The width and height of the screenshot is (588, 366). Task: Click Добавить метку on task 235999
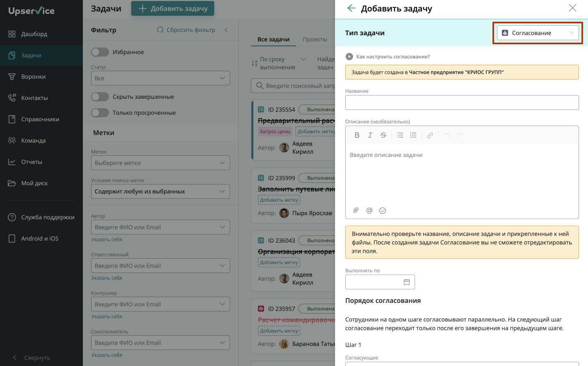click(x=279, y=200)
